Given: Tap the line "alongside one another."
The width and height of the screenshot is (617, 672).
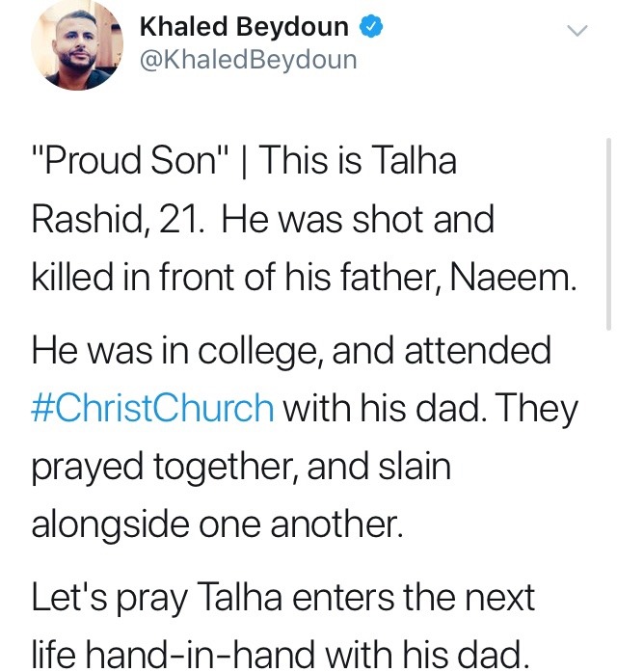Looking at the screenshot, I should pos(218,524).
